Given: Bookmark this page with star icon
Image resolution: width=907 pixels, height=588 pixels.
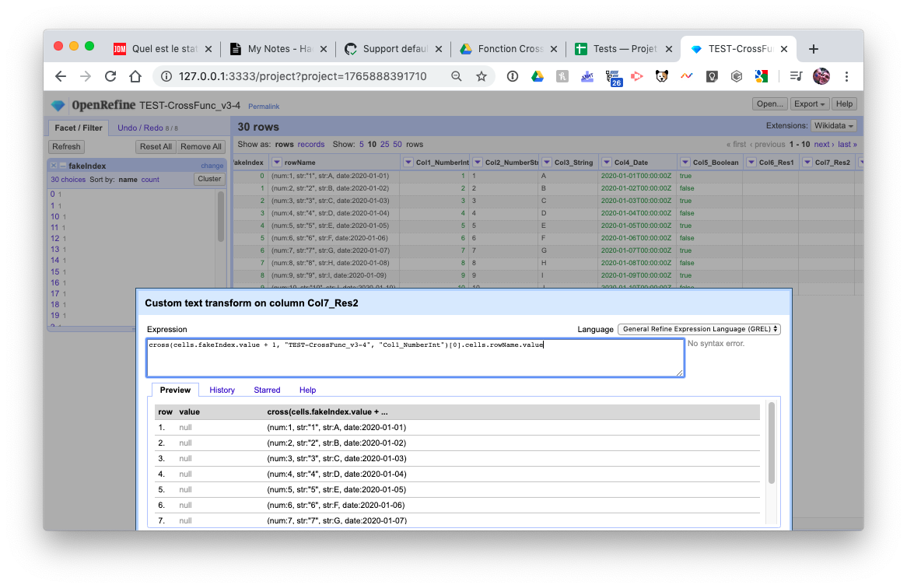Looking at the screenshot, I should (x=482, y=76).
